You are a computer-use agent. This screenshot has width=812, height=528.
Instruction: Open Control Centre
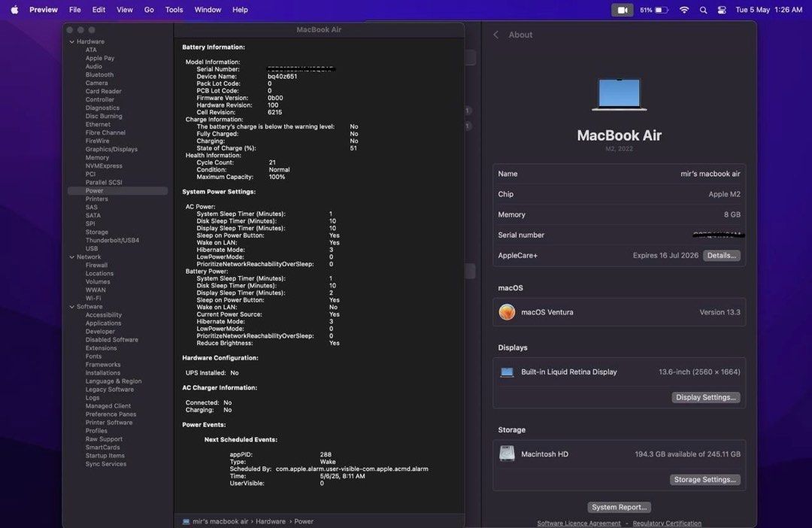click(721, 10)
